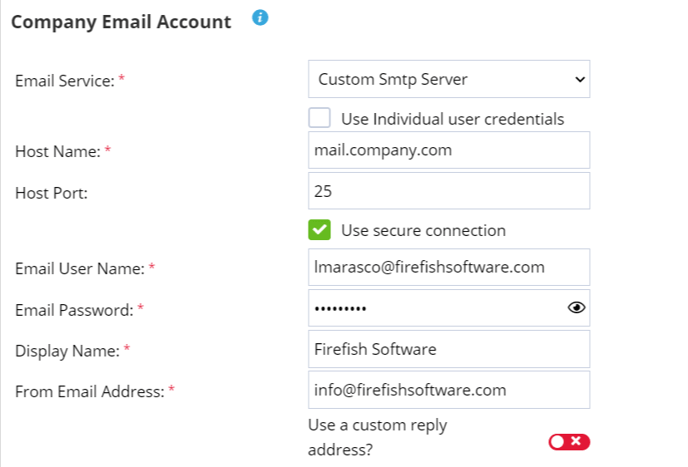The height and width of the screenshot is (467, 688).
Task: Click the blue info icon beside Company Email Account
Action: (x=260, y=18)
